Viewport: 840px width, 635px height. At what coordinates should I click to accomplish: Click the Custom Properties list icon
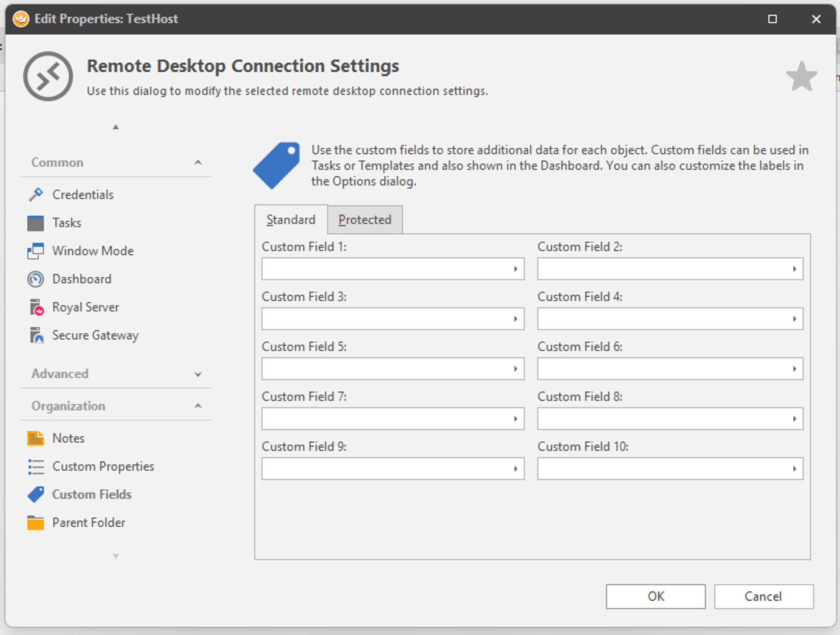pyautogui.click(x=36, y=467)
